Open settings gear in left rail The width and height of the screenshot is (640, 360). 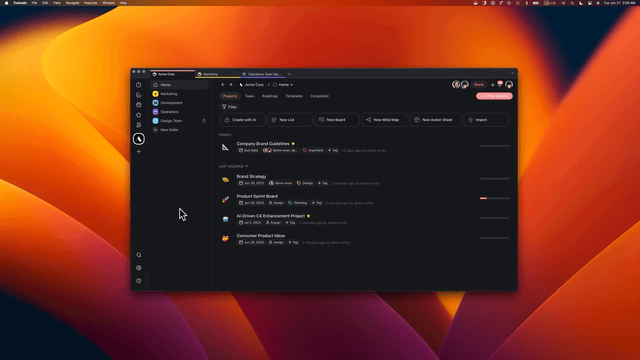click(x=139, y=268)
